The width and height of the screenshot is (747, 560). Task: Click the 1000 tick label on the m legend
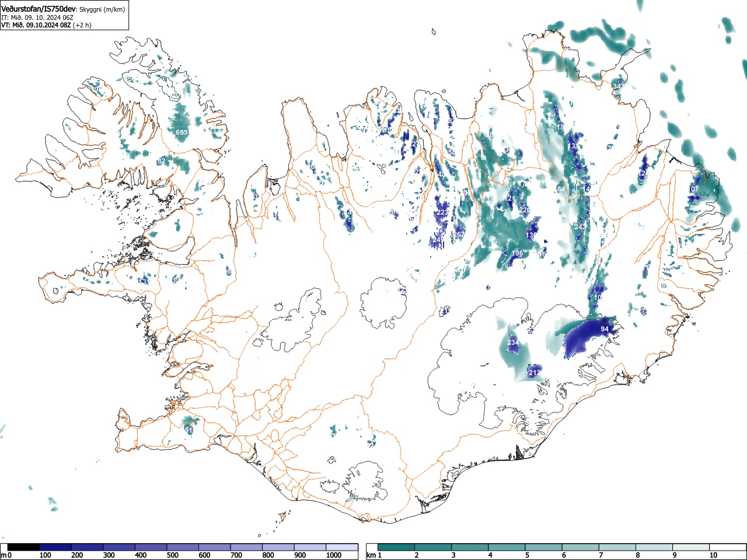coord(334,555)
